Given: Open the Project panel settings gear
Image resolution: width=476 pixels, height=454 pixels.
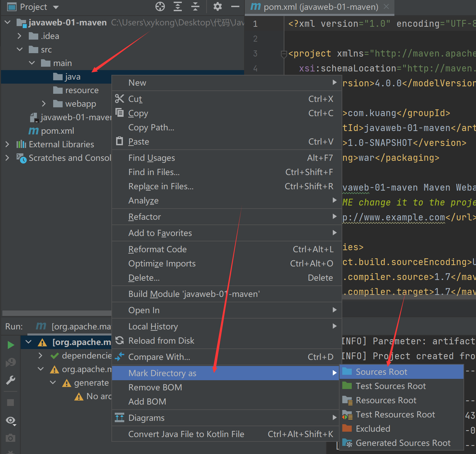Looking at the screenshot, I should (x=218, y=6).
